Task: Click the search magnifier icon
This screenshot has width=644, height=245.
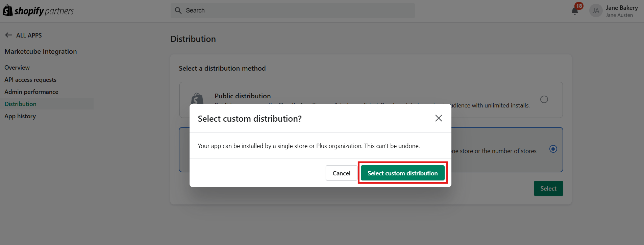Action: [178, 10]
